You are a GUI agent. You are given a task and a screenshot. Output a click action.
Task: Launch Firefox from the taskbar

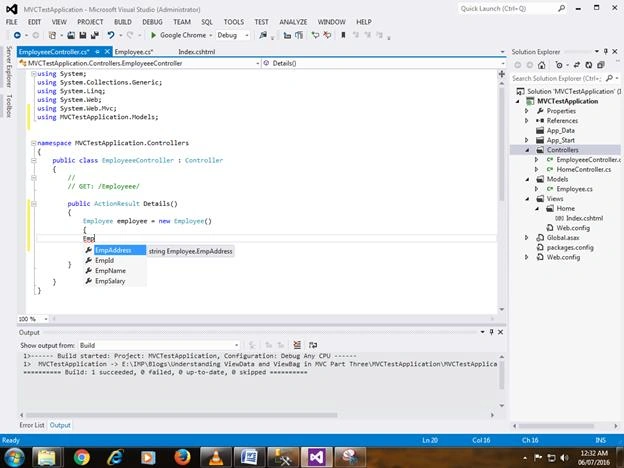point(182,457)
